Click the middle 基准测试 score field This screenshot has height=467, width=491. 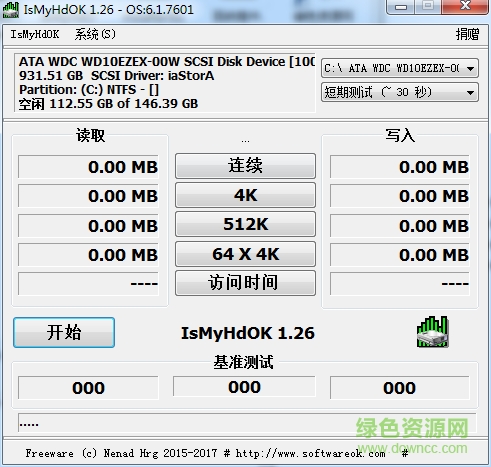244,387
